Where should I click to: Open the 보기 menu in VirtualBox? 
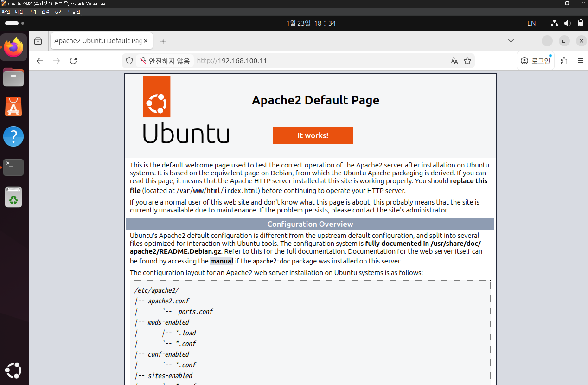pos(32,12)
